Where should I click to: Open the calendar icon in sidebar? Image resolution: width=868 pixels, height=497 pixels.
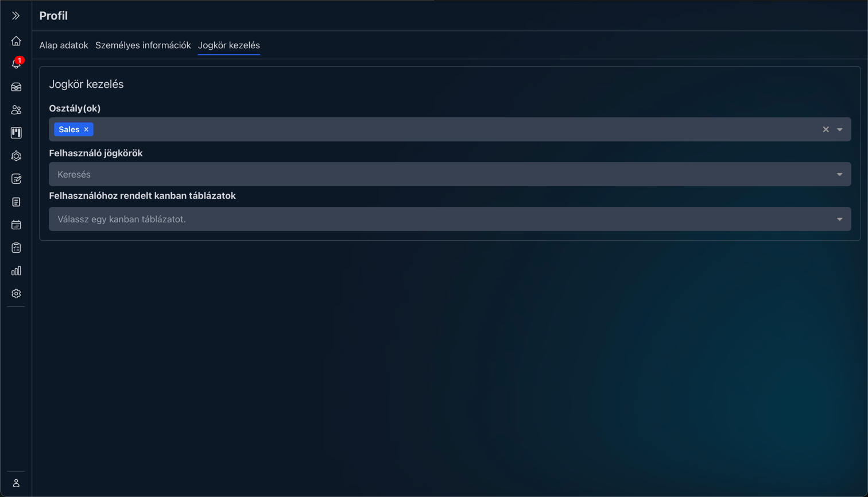point(16,225)
